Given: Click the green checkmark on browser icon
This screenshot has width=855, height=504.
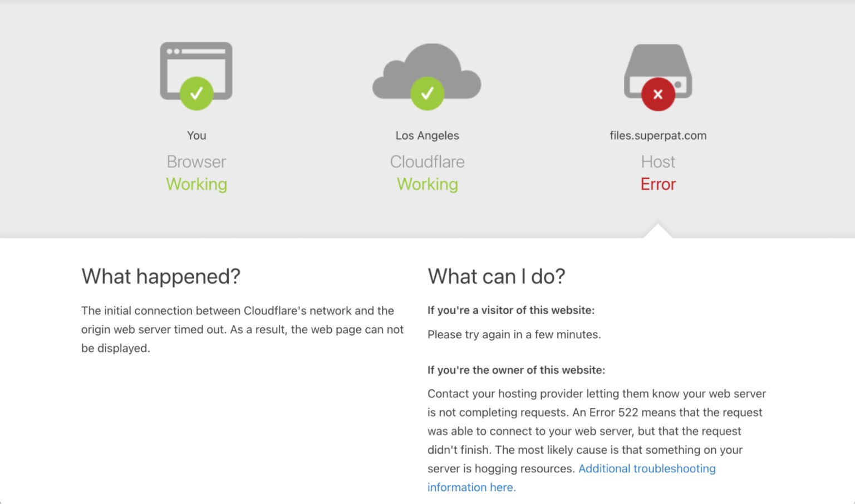Looking at the screenshot, I should coord(196,93).
